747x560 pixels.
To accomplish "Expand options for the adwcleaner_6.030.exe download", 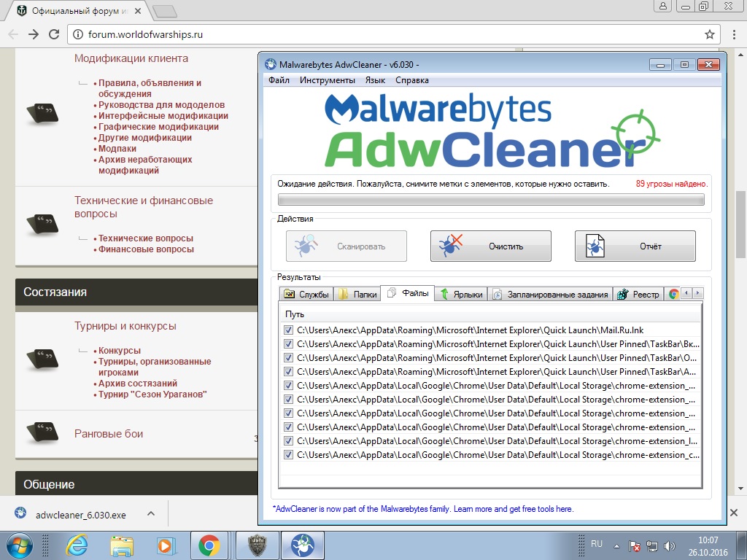I will [x=151, y=513].
